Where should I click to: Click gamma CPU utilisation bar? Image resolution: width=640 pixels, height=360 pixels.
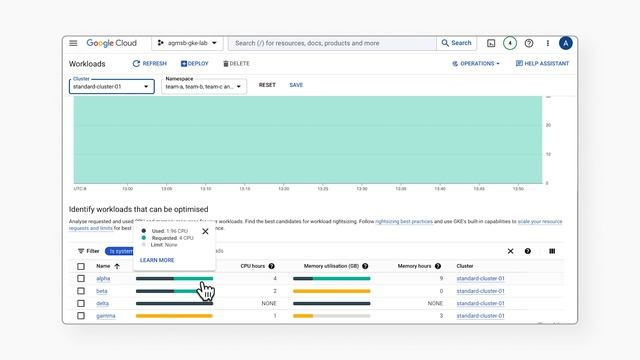click(x=174, y=316)
